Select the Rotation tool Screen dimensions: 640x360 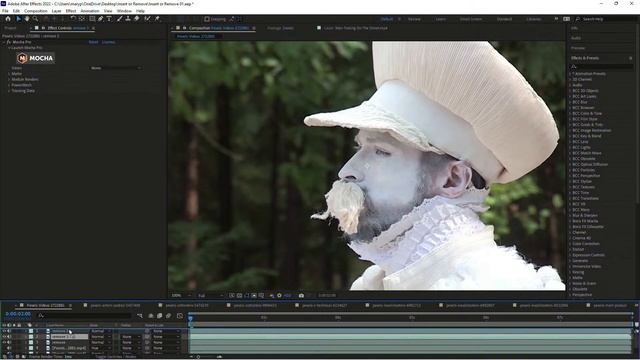73,19
